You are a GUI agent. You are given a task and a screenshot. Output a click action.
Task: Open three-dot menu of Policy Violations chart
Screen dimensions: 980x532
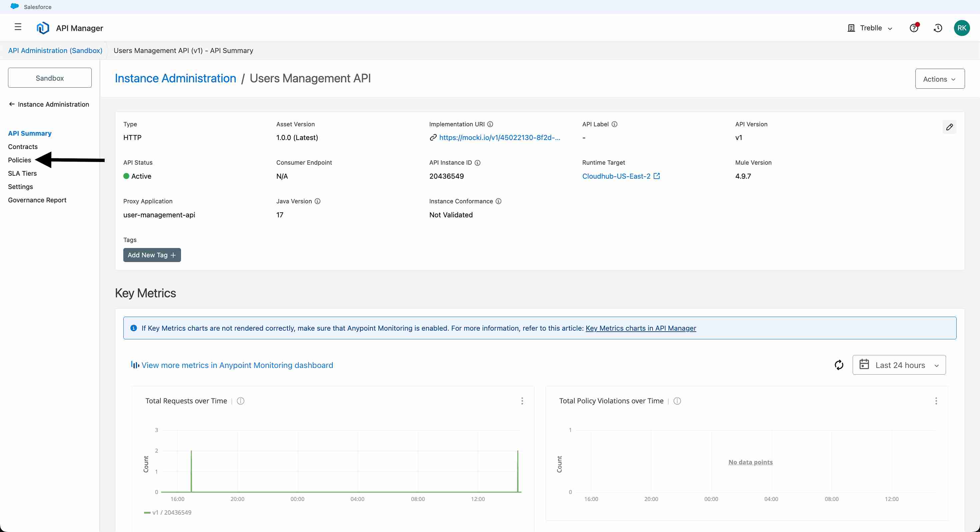coord(936,401)
